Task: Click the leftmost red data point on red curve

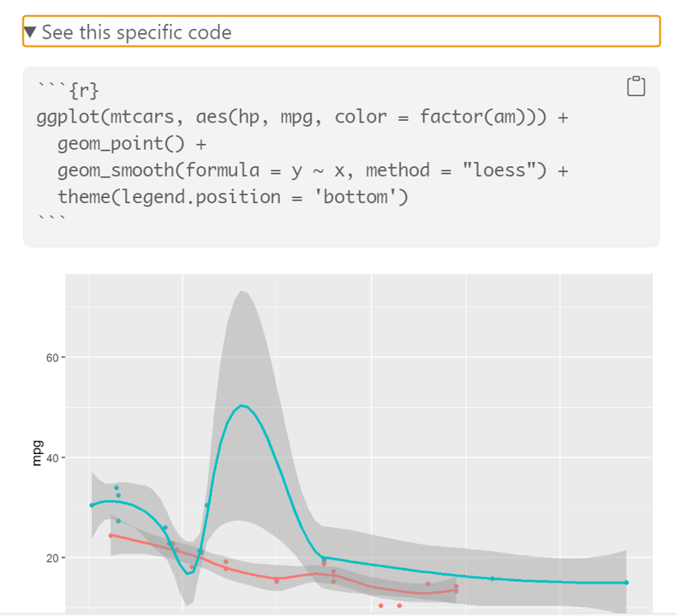Action: pyautogui.click(x=111, y=535)
